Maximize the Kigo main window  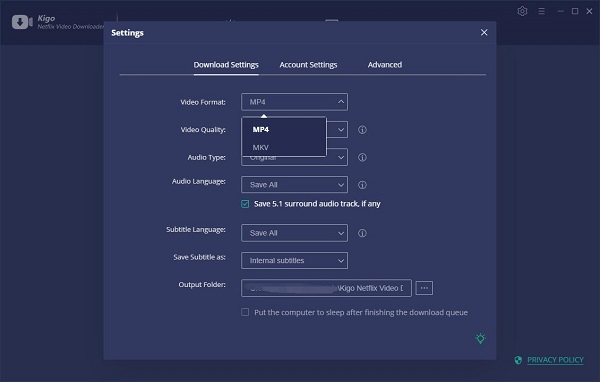coord(575,11)
